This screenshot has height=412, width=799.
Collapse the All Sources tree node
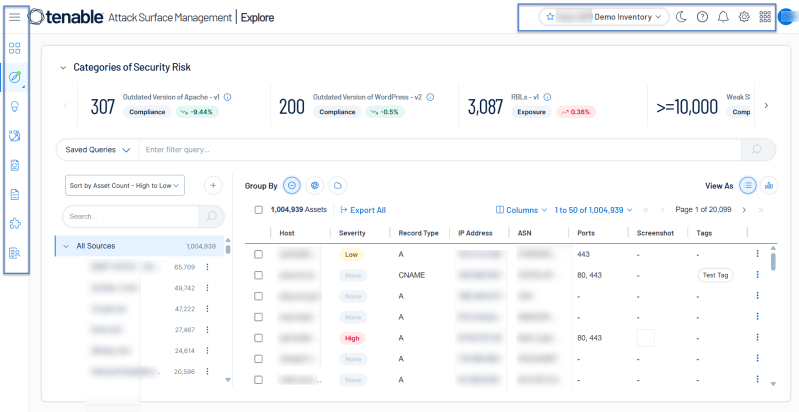[66, 246]
